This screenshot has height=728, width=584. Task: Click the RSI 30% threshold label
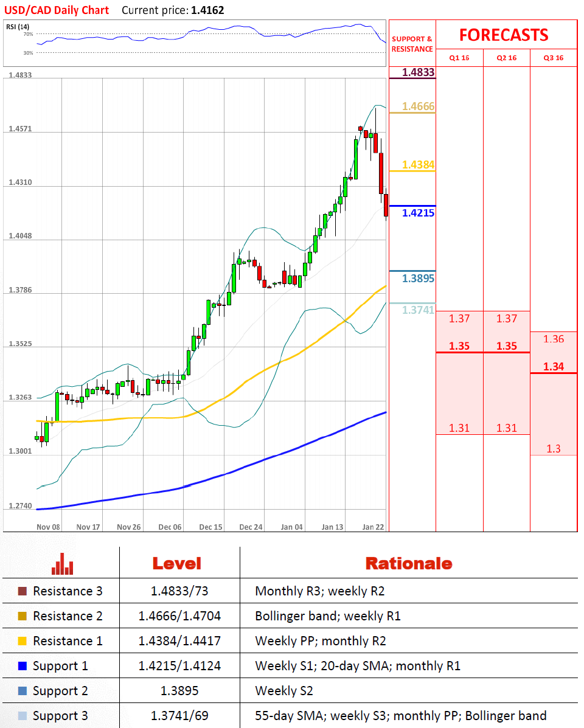(29, 53)
